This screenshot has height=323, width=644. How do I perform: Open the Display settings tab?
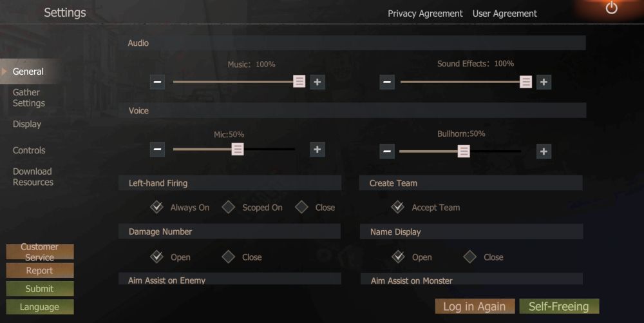coord(27,124)
